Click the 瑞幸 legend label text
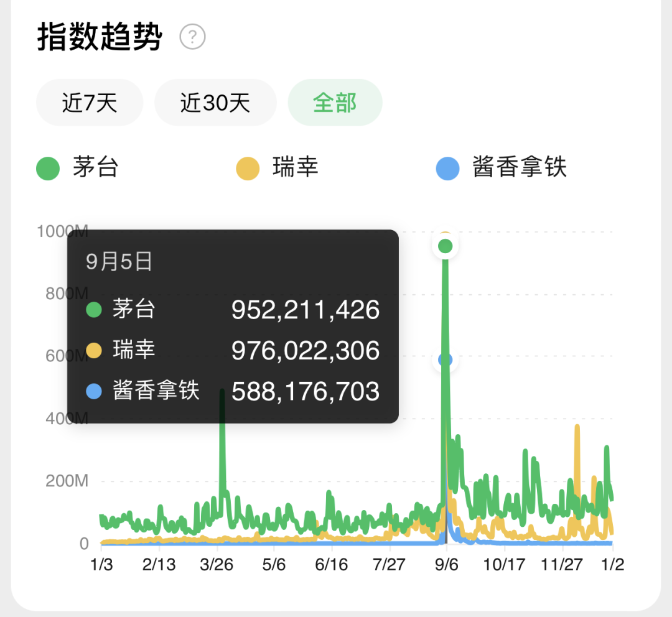 [296, 167]
